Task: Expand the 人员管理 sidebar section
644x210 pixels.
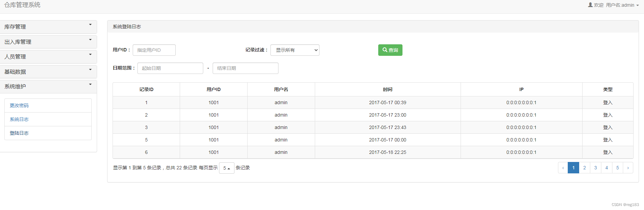Action: coord(48,57)
